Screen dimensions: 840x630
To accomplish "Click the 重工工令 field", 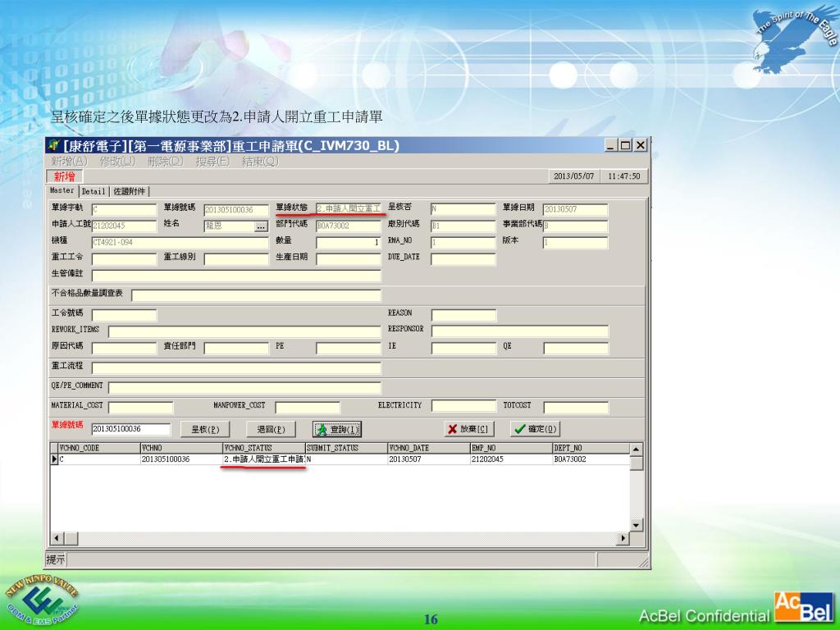I will 124,259.
